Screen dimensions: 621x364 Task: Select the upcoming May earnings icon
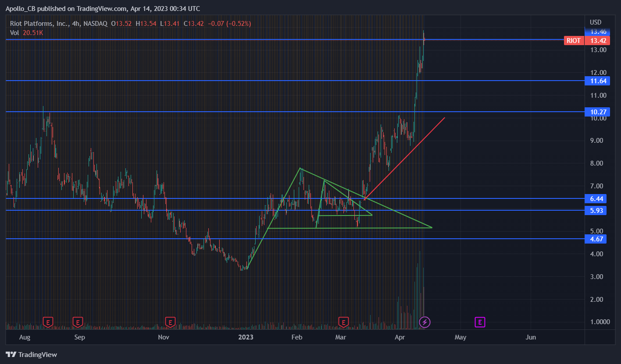tap(480, 322)
